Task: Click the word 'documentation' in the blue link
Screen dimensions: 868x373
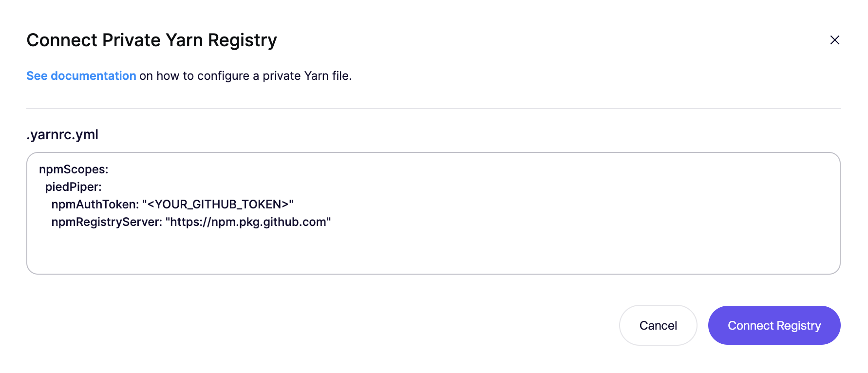Action: (x=93, y=76)
